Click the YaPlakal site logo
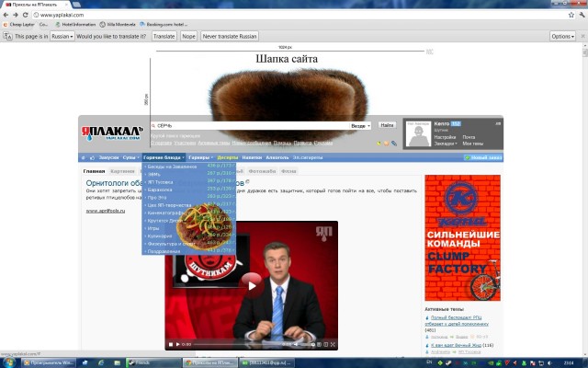588x368 pixels. (112, 132)
